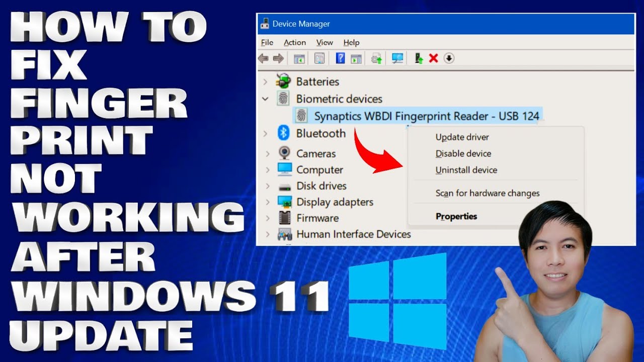Open the Action menu
This screenshot has height=362, width=644.
click(x=295, y=42)
